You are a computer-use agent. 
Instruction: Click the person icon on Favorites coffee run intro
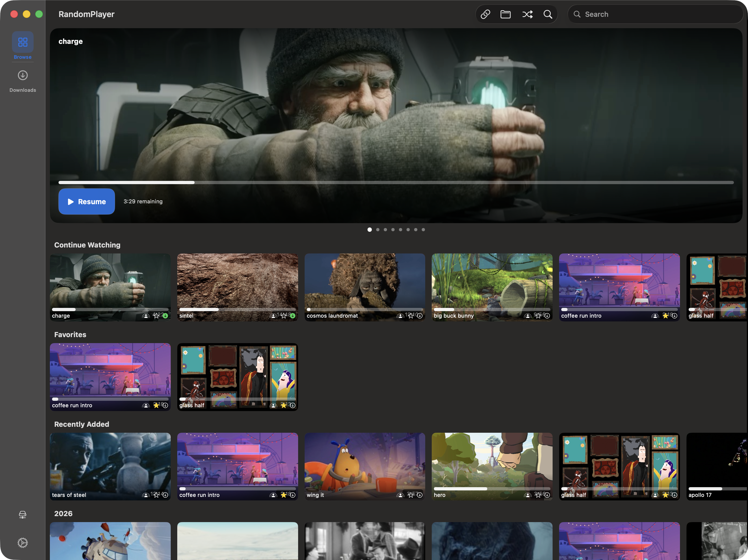pos(146,406)
